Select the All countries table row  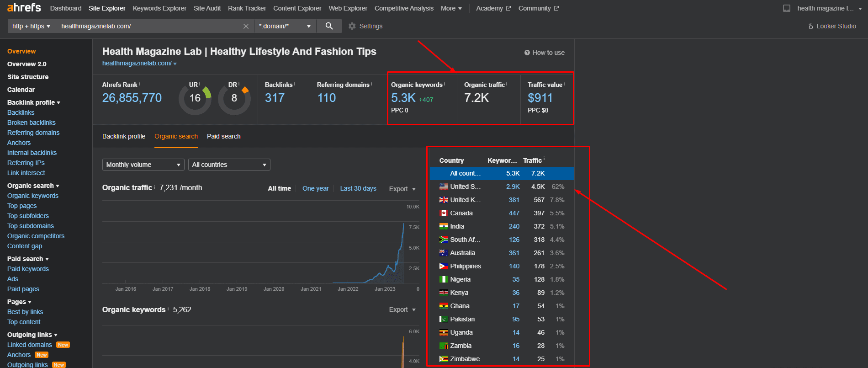tap(502, 173)
